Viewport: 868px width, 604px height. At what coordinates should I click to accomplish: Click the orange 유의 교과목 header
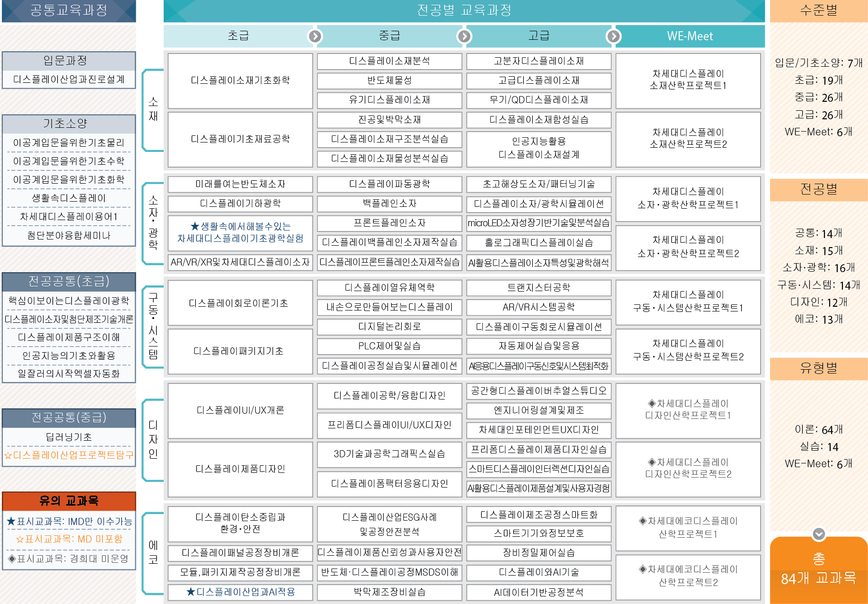point(69,501)
